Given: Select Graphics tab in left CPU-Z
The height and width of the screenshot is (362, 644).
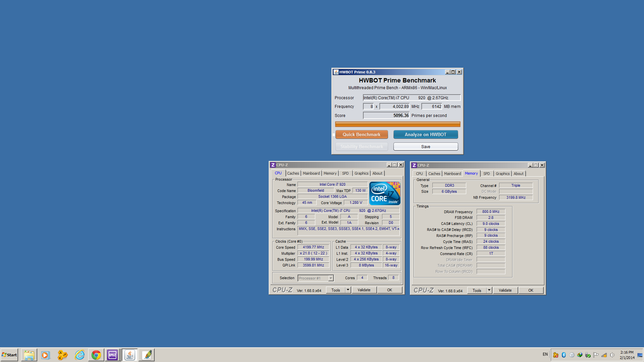Looking at the screenshot, I should coord(362,173).
